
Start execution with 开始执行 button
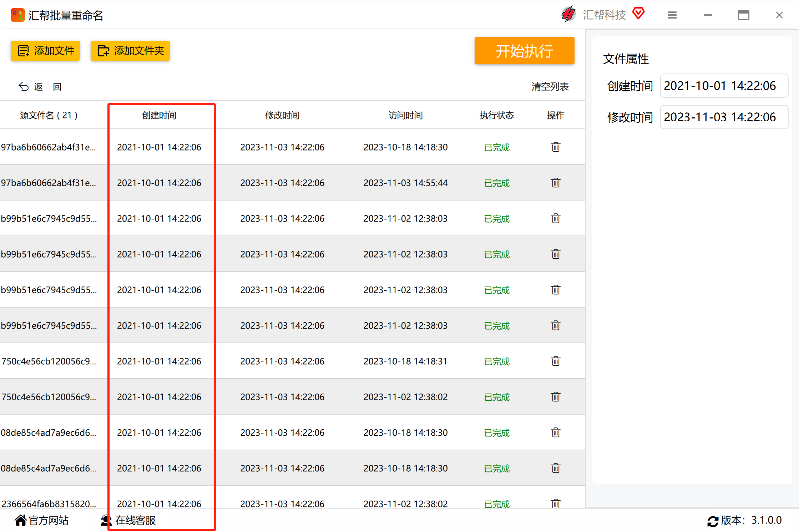[x=524, y=51]
